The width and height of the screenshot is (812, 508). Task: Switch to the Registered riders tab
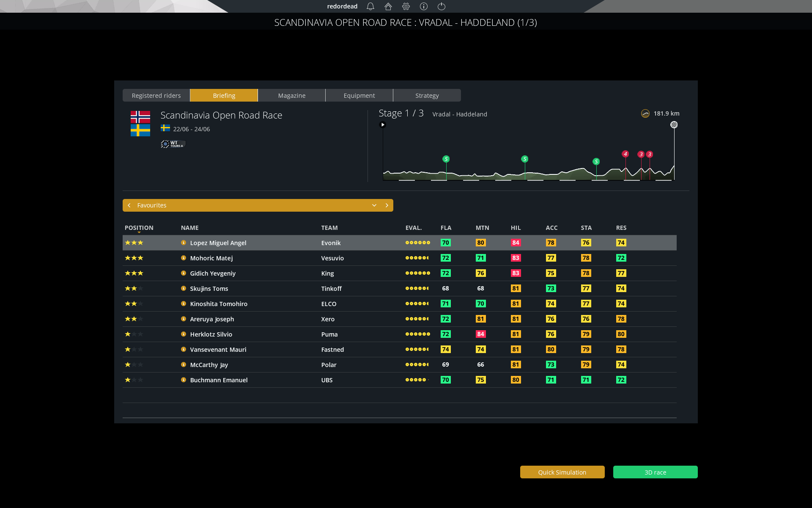[156, 95]
